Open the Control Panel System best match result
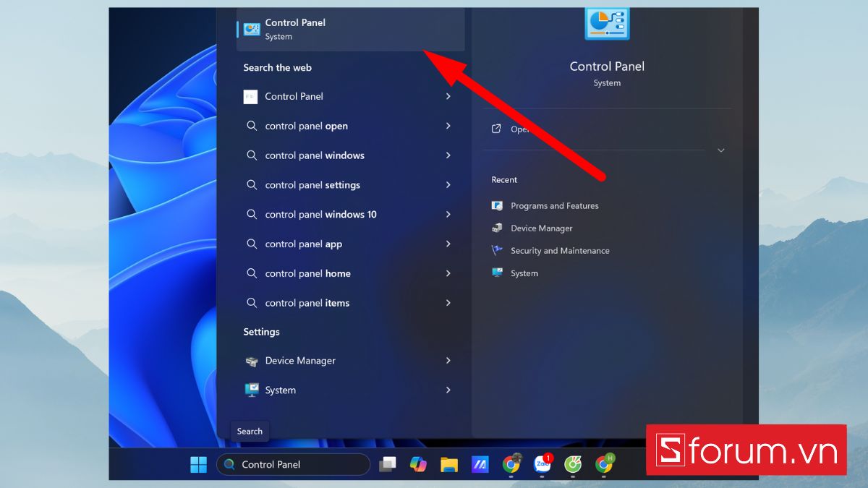 (351, 30)
